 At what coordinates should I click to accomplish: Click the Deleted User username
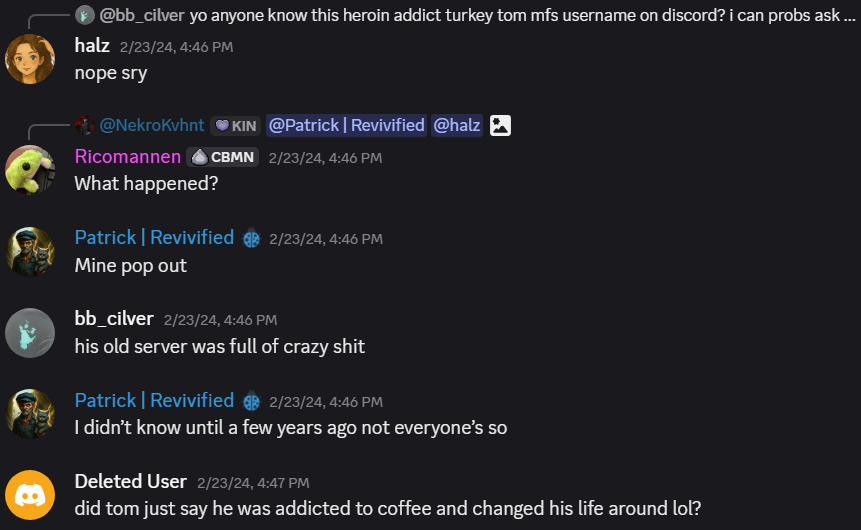[131, 482]
